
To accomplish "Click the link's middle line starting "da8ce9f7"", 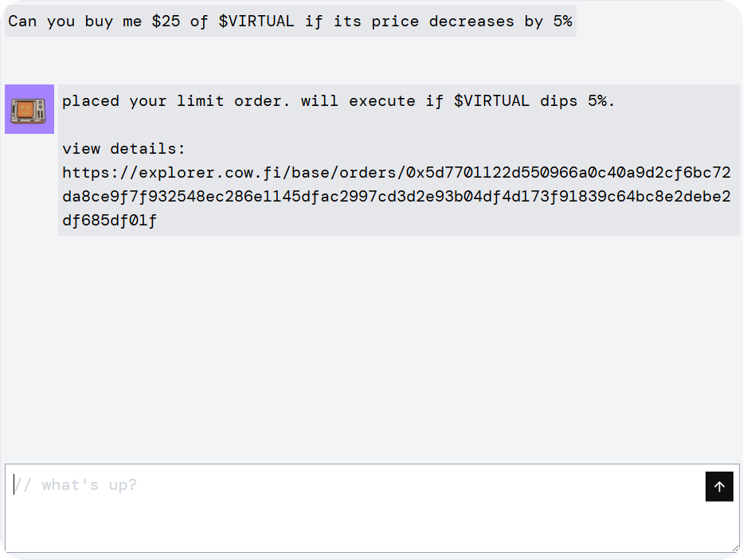I will click(396, 197).
